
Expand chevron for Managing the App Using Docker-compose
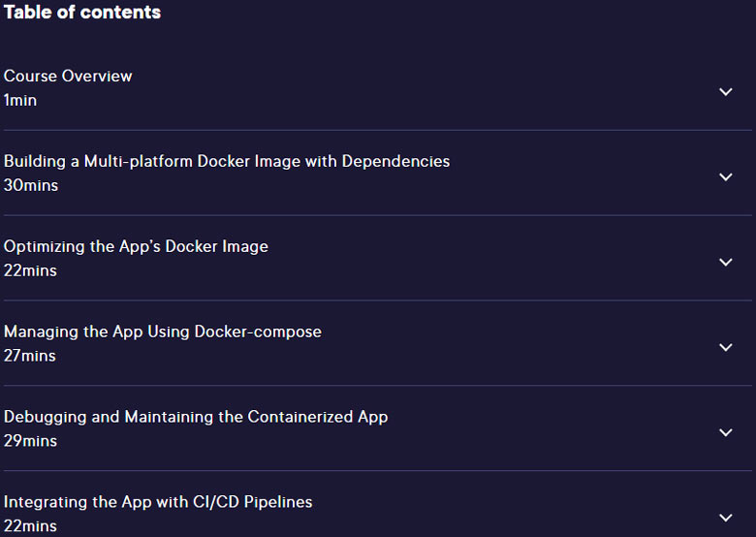[x=726, y=347]
